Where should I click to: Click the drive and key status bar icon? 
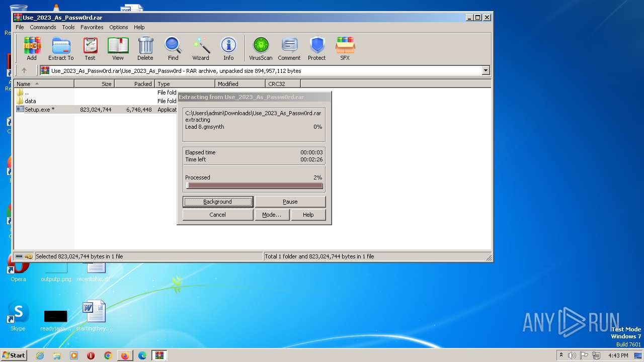[24, 256]
